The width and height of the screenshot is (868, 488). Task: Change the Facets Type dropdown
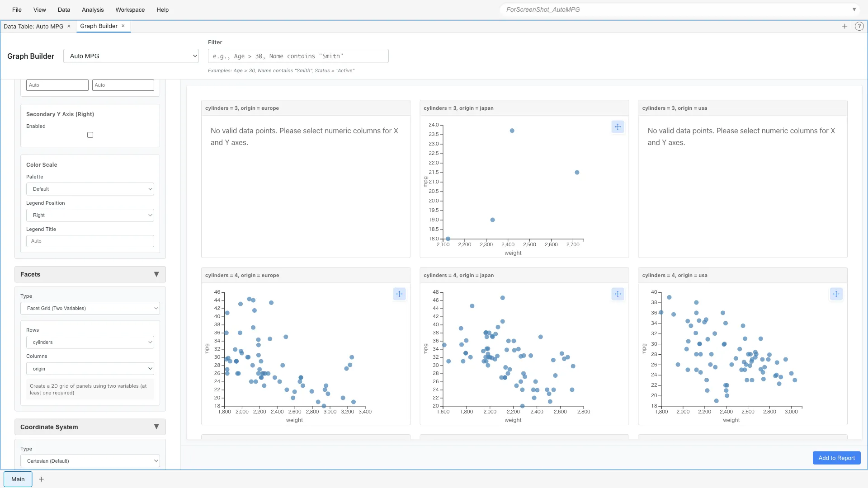click(90, 308)
